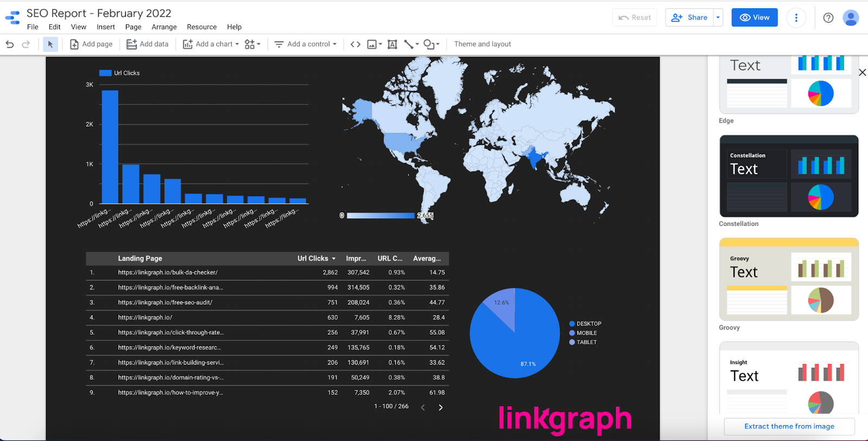The image size is (868, 441).
Task: Click the redo arrow in toolbar
Action: click(x=25, y=45)
